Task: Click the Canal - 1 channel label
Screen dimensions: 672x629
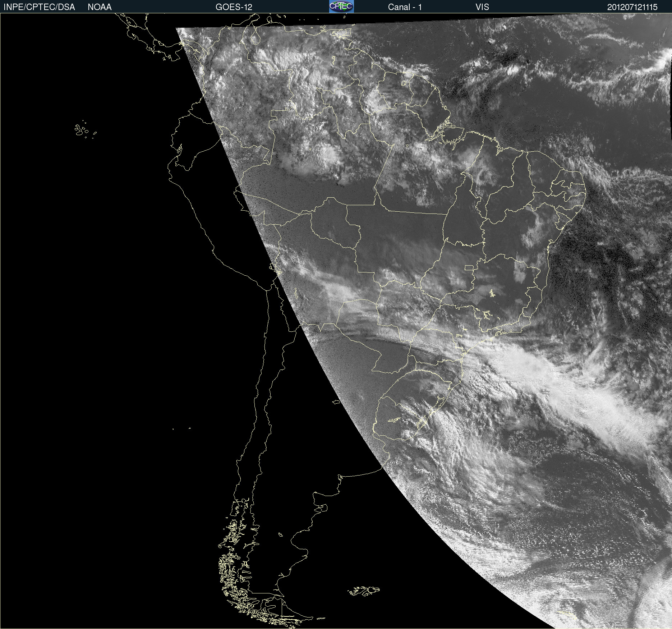Action: click(405, 7)
